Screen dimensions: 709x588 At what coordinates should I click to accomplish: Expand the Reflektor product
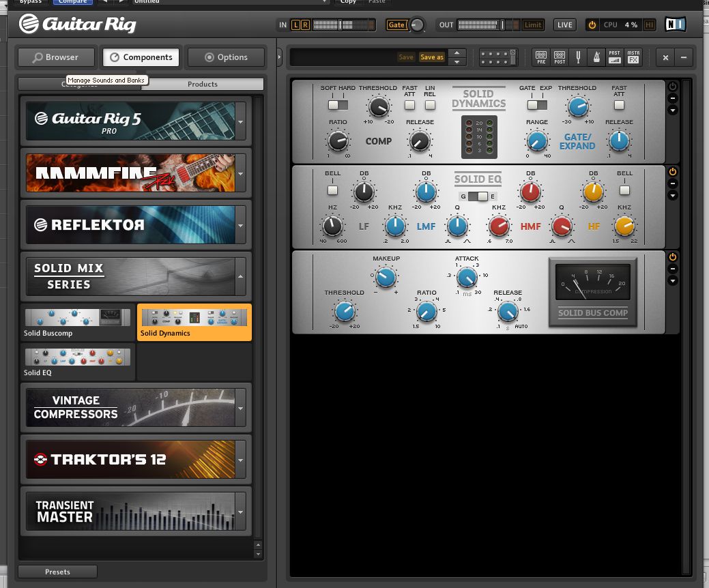241,225
